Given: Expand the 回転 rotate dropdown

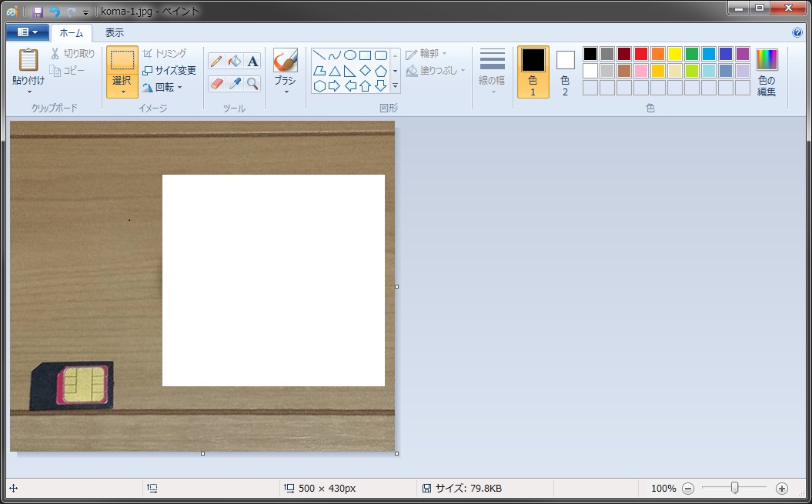Looking at the screenshot, I should coord(179,88).
